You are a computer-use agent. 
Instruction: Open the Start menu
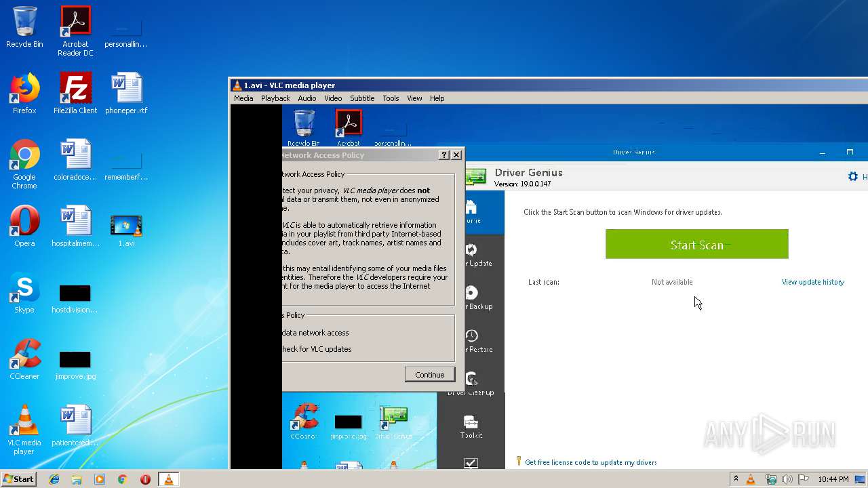(18, 479)
